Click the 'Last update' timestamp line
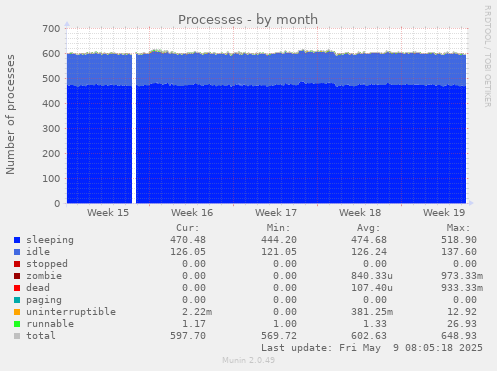 point(372,348)
